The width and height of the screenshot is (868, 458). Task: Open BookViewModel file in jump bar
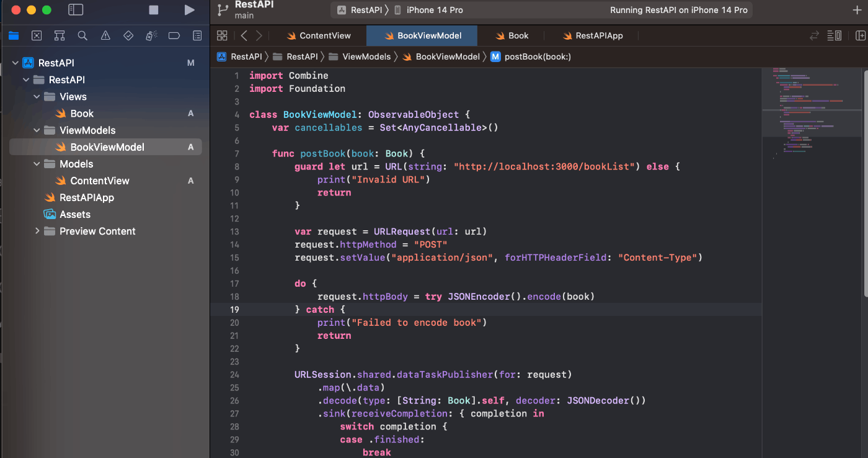[441, 56]
